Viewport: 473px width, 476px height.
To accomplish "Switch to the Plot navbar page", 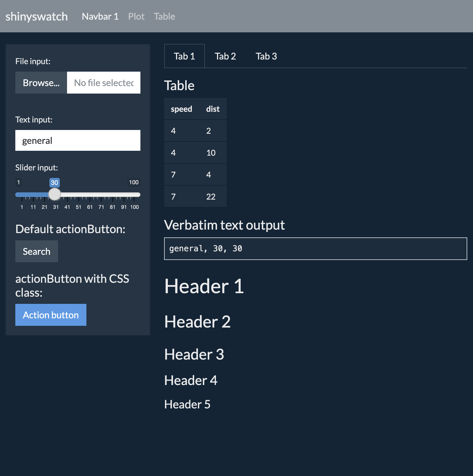I will (x=136, y=16).
